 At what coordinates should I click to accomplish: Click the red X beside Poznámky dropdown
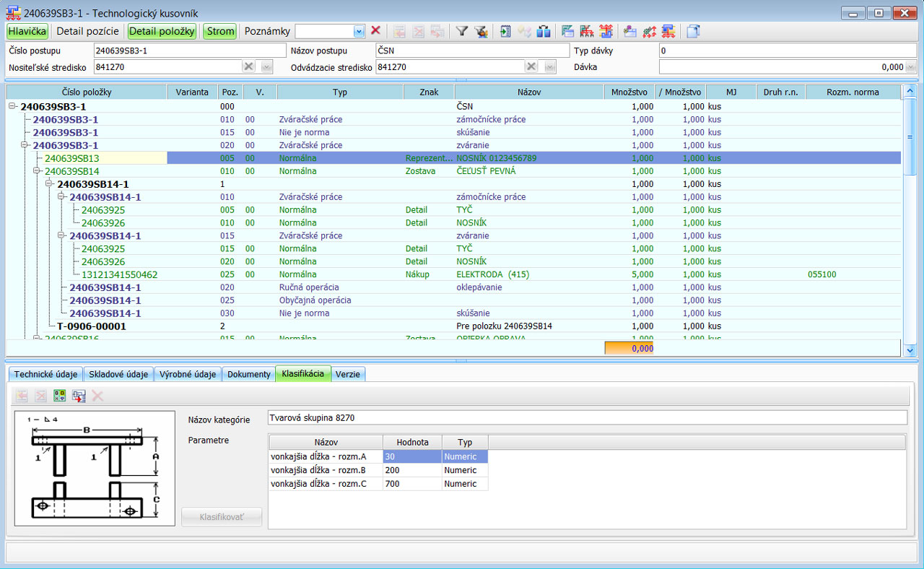click(x=375, y=31)
